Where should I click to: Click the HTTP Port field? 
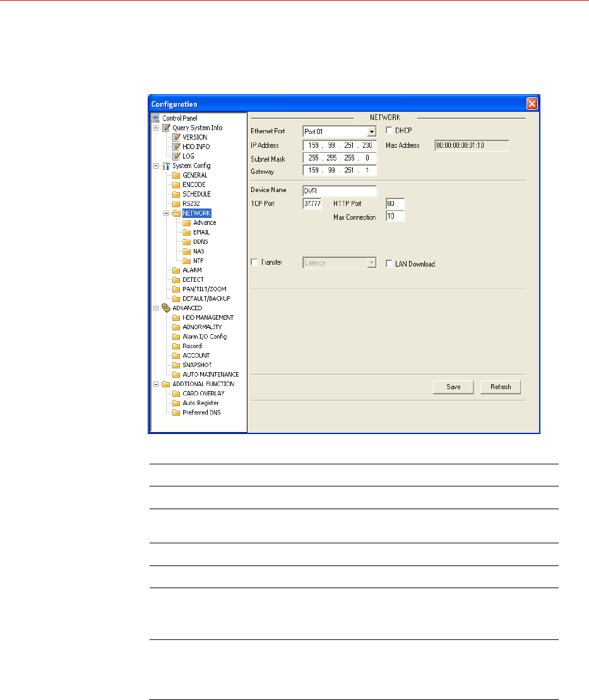tap(395, 203)
